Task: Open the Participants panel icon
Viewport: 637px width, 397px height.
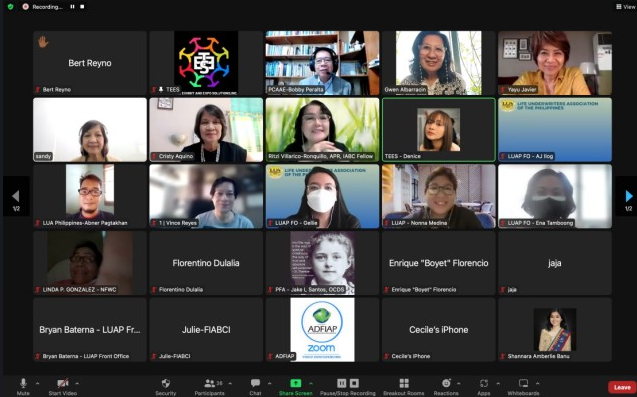Action: pyautogui.click(x=210, y=383)
